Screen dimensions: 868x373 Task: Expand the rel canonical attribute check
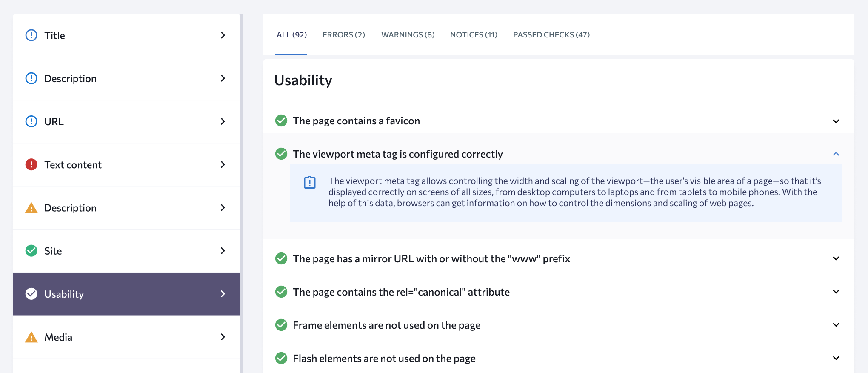[x=836, y=292]
